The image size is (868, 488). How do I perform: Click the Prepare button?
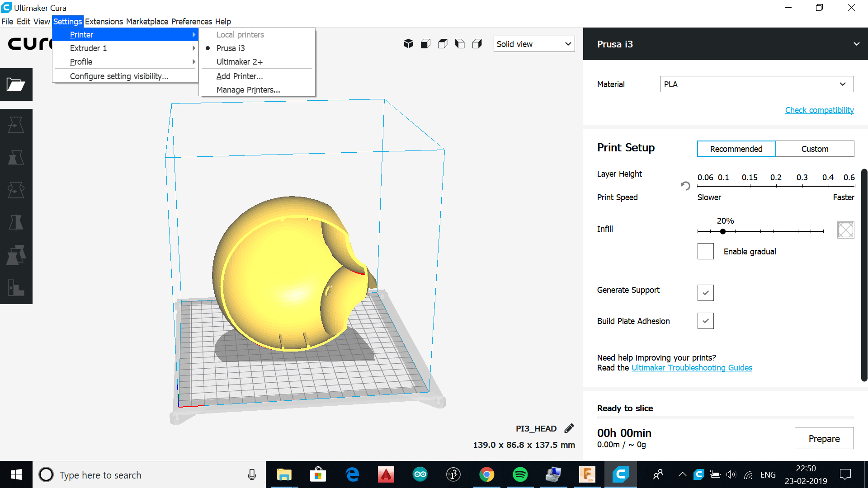(x=824, y=438)
